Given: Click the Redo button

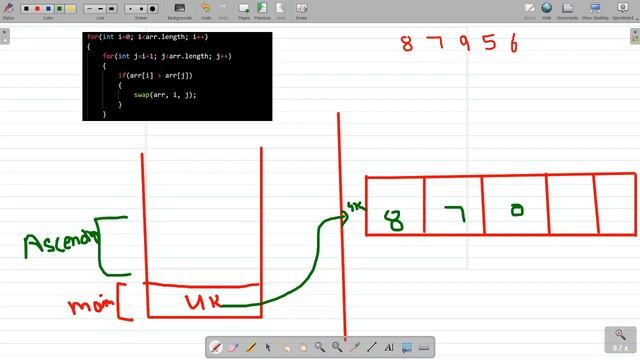Looking at the screenshot, I should (x=222, y=10).
